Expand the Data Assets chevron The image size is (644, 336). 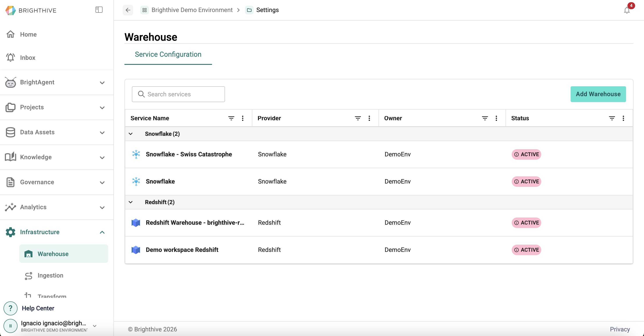102,133
